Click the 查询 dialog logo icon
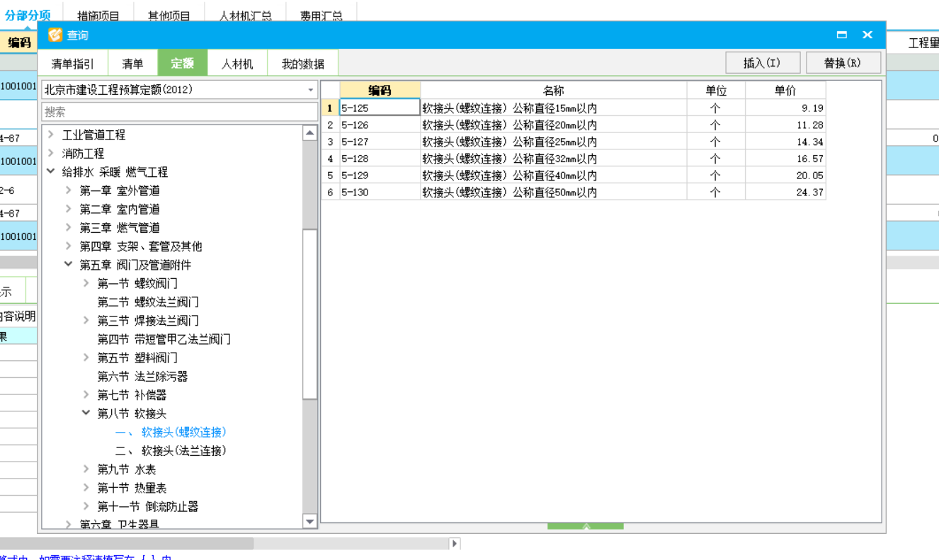939x560 pixels. (55, 35)
